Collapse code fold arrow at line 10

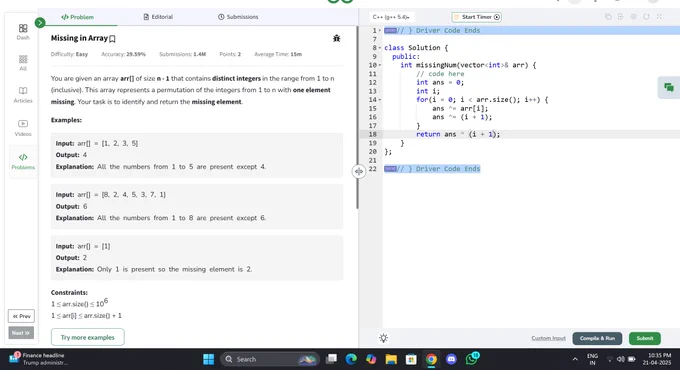tap(380, 65)
